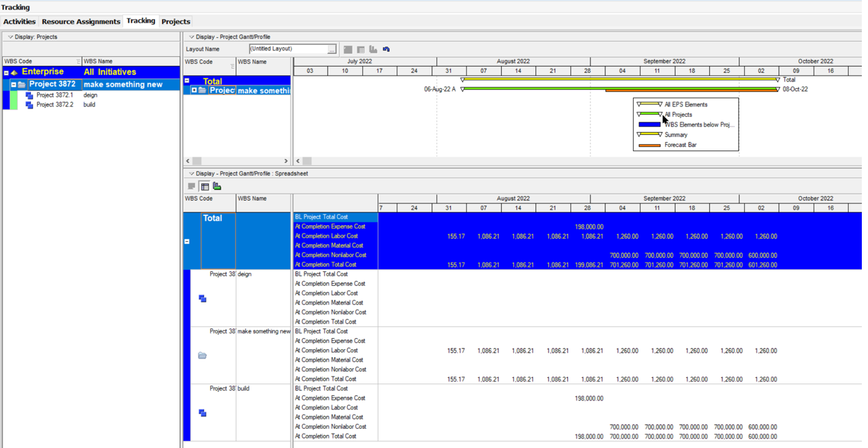The width and height of the screenshot is (868, 448).
Task: Switch to the Activities tab
Action: pos(19,21)
